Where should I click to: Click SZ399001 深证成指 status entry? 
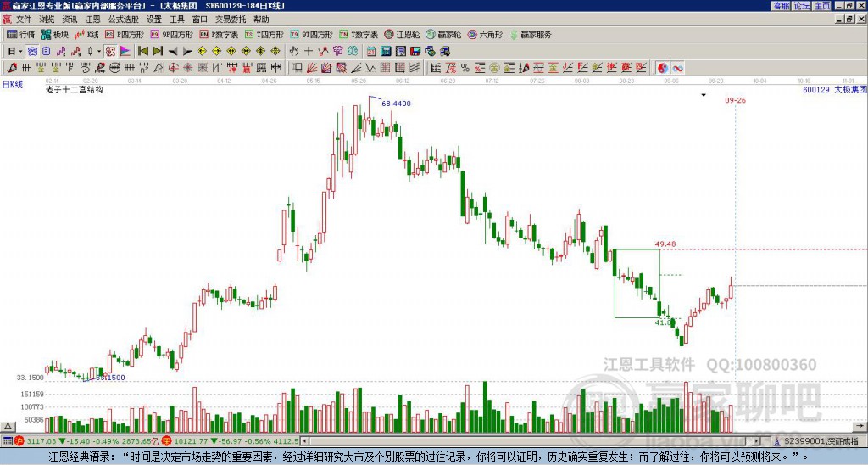pos(821,441)
